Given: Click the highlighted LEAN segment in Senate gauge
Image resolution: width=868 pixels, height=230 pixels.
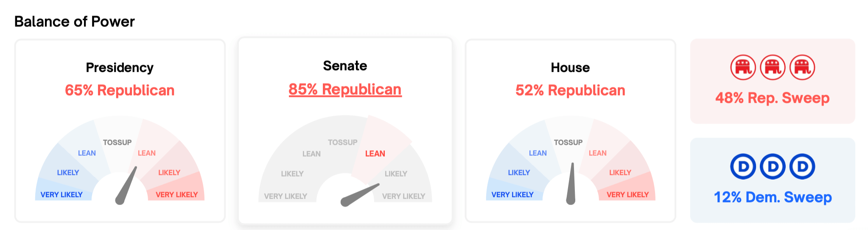Looking at the screenshot, I should pyautogui.click(x=379, y=146).
